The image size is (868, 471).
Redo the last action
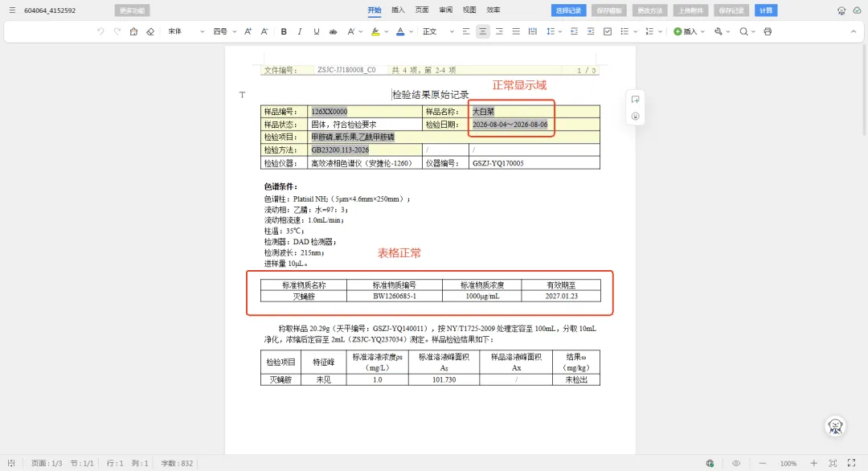[117, 31]
